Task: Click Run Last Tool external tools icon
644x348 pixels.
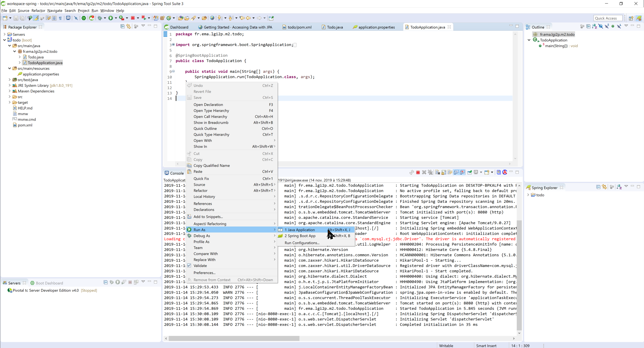Action: (122, 18)
